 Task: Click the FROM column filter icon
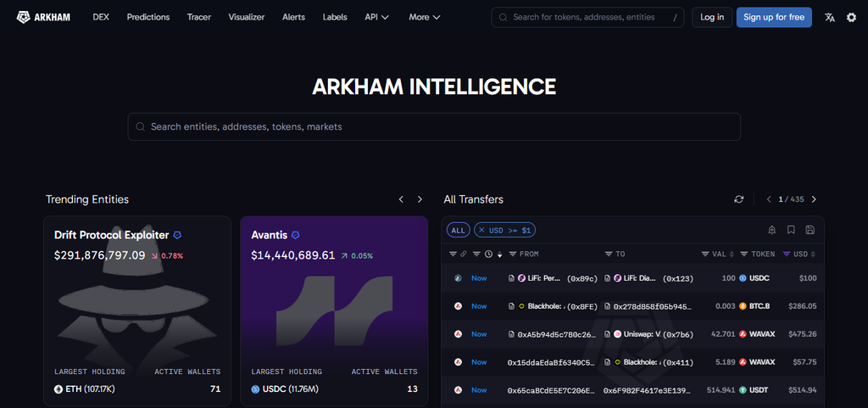513,254
